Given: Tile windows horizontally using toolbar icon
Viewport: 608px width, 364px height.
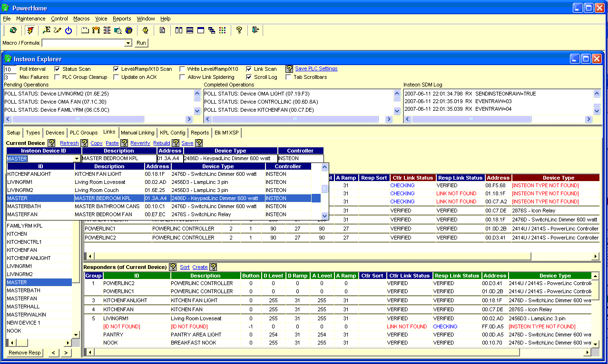Looking at the screenshot, I should pyautogui.click(x=190, y=30).
